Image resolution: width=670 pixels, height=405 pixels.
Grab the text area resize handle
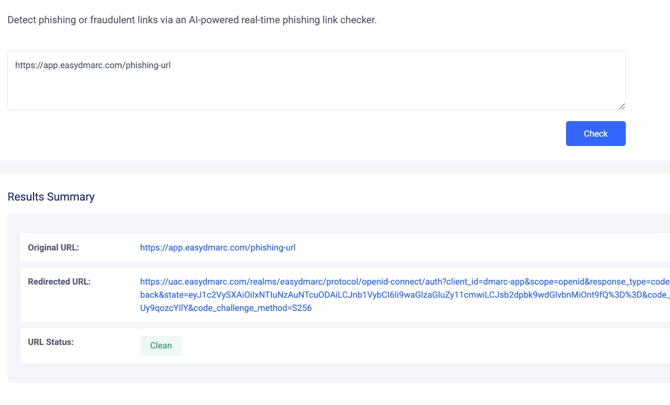coord(621,105)
